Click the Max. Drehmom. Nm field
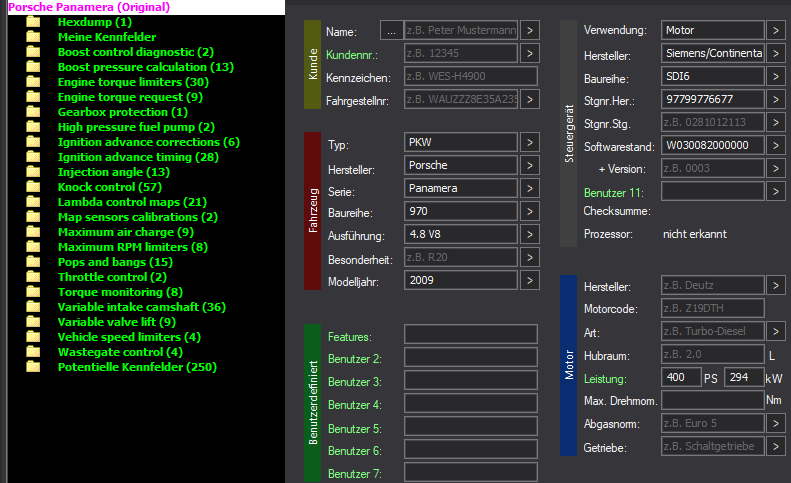791x483 pixels. [x=713, y=400]
